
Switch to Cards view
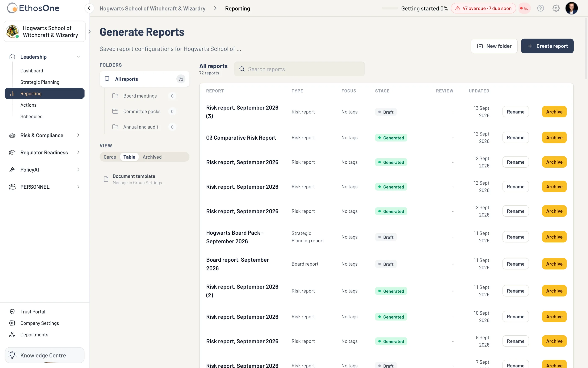point(110,157)
